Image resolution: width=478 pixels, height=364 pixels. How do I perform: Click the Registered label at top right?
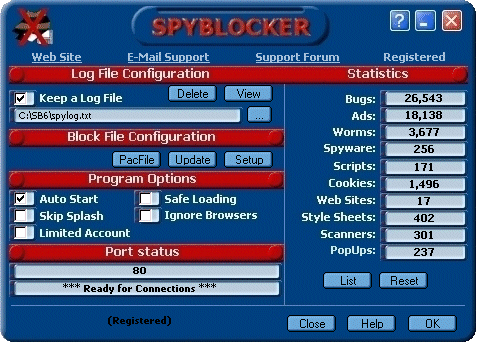tap(414, 57)
